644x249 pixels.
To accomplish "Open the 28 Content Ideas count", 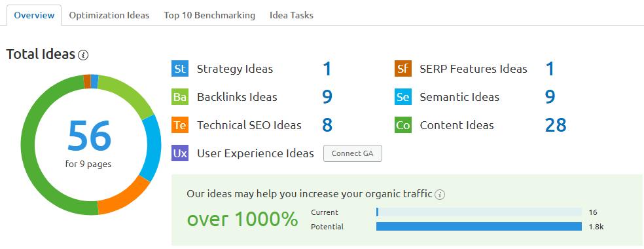I will [556, 125].
